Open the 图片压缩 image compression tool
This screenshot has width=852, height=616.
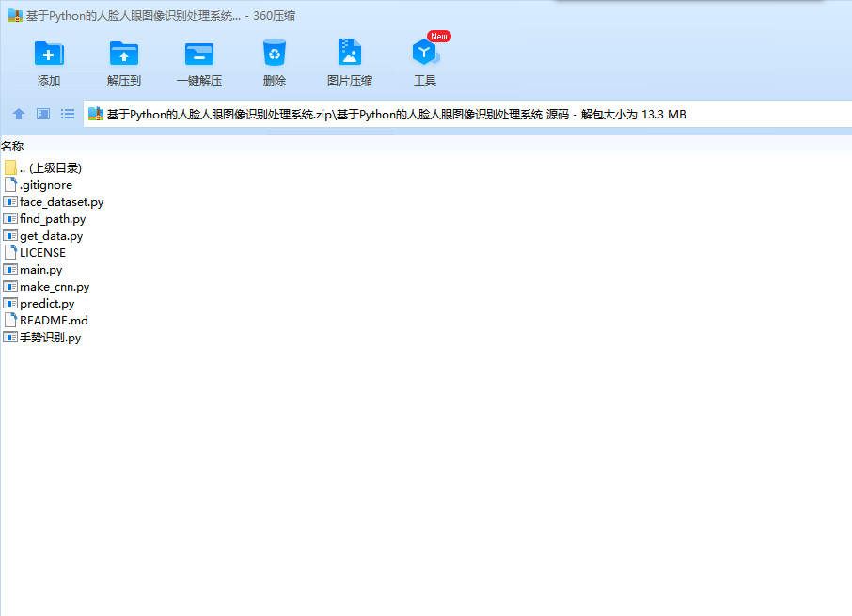350,52
